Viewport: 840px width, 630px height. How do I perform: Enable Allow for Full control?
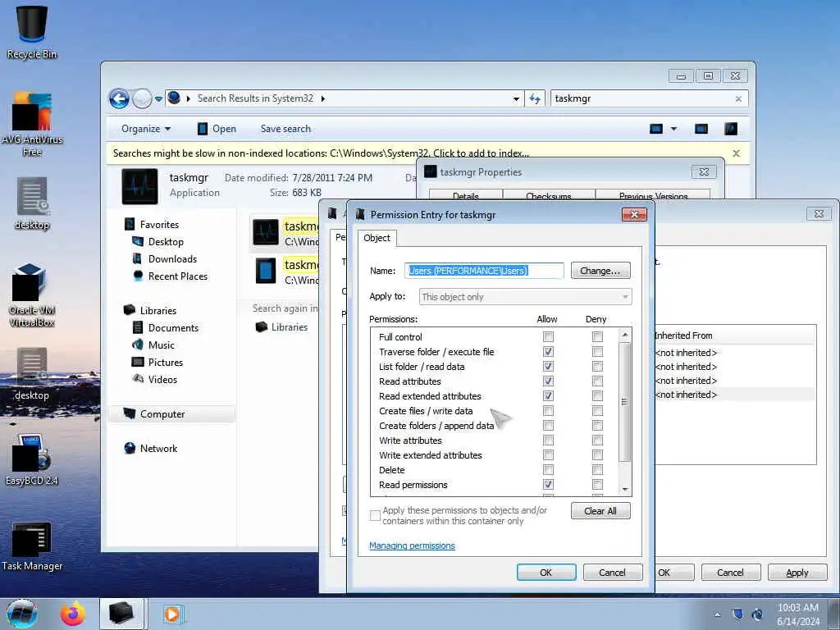coord(548,337)
